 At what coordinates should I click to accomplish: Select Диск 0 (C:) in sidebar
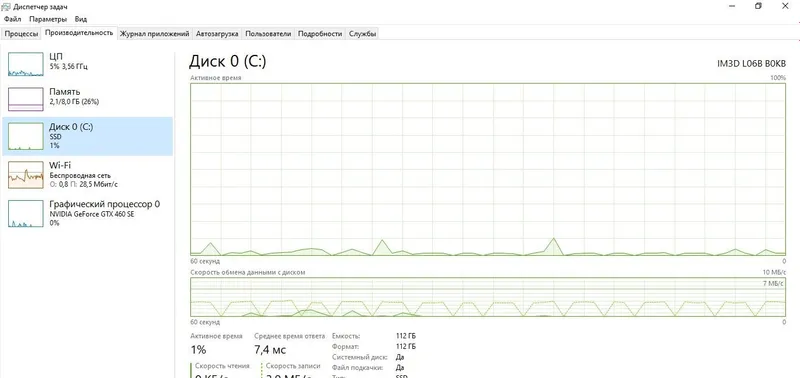tap(87, 136)
